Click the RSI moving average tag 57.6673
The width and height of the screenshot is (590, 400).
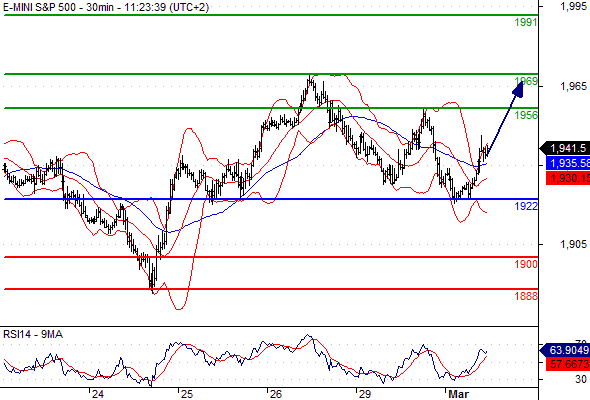point(568,364)
